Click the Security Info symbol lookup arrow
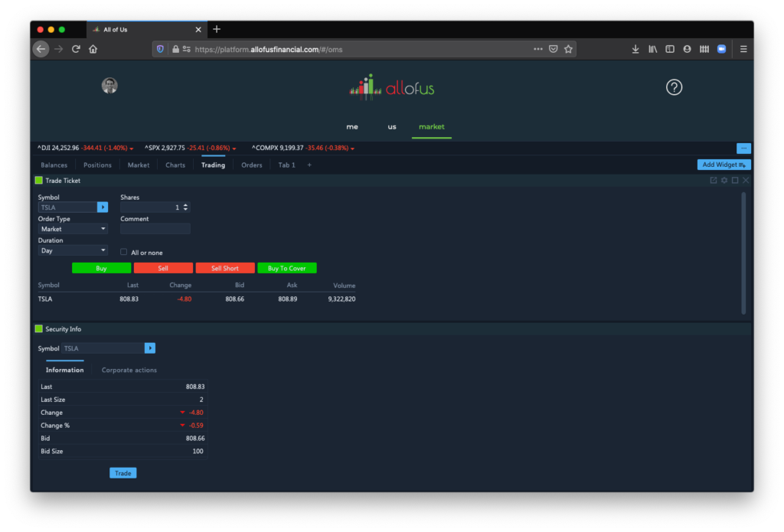784x532 pixels. point(150,348)
